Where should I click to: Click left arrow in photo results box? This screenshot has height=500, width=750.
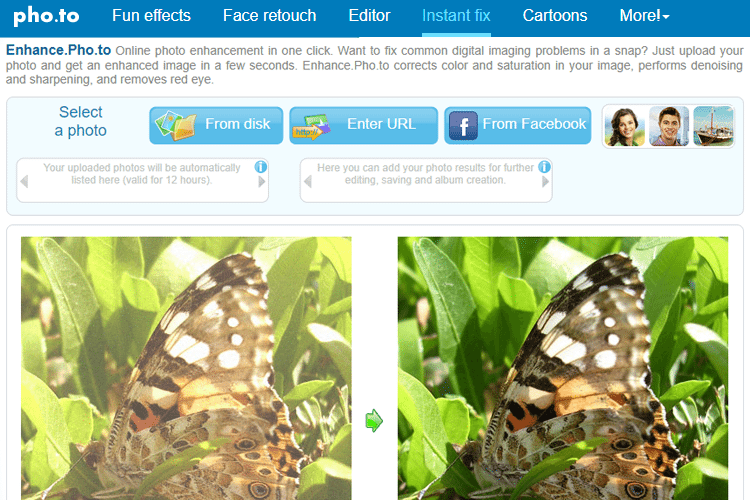tap(308, 182)
